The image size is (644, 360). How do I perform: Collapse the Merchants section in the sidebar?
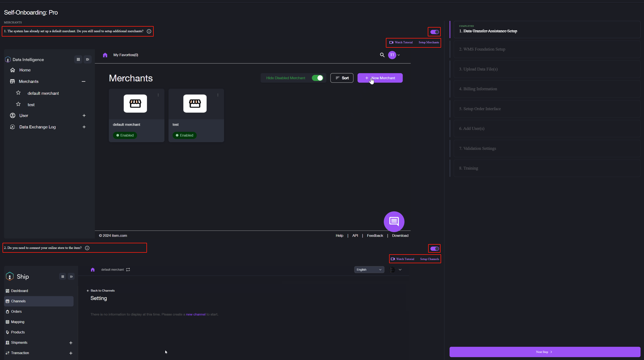84,81
